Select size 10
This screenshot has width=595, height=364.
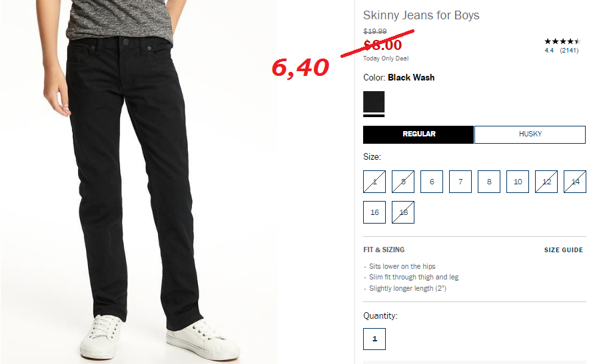[518, 182]
